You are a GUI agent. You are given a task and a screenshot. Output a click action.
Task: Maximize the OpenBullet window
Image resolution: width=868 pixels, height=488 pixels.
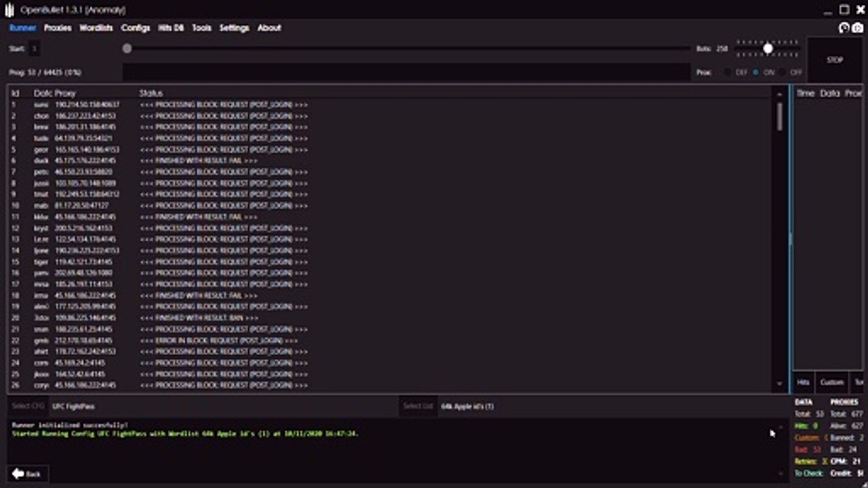[844, 9]
